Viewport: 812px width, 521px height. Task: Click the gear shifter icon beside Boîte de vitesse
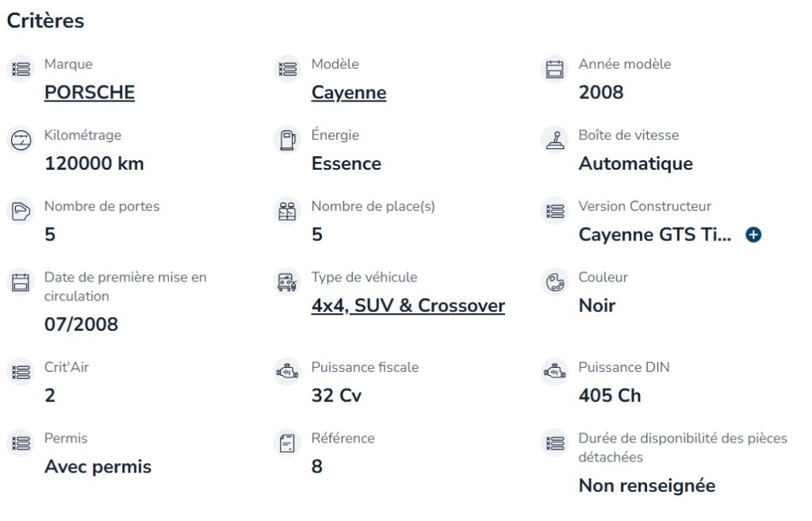click(555, 140)
